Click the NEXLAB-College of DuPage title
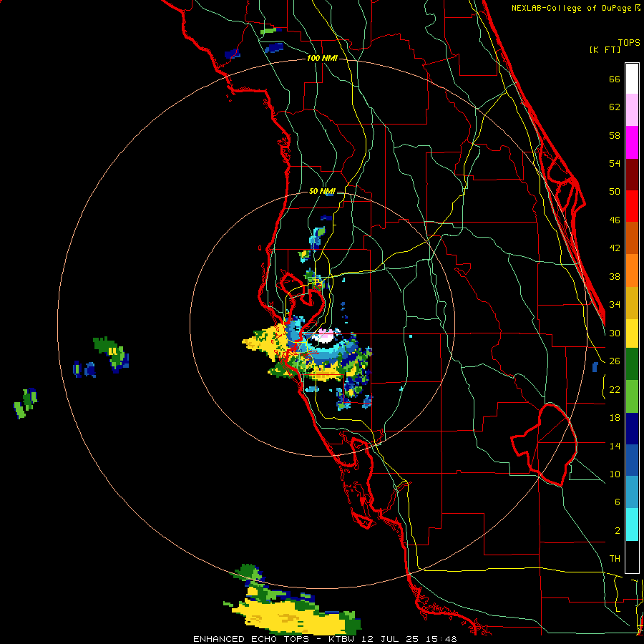 571,8
